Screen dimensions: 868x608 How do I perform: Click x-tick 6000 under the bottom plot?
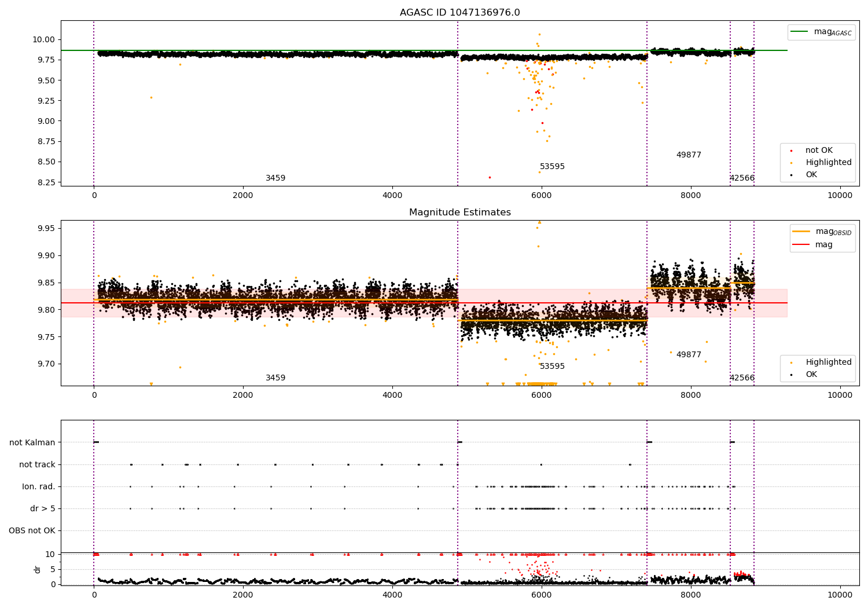(542, 595)
